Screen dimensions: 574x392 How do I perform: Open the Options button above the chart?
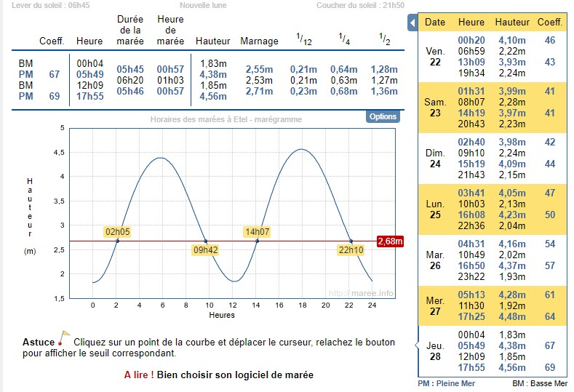[383, 116]
